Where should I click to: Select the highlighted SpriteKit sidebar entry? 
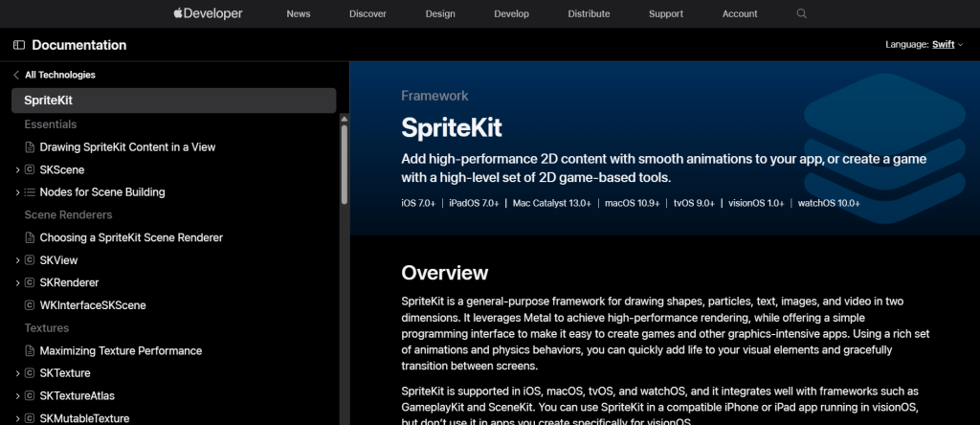click(x=174, y=101)
